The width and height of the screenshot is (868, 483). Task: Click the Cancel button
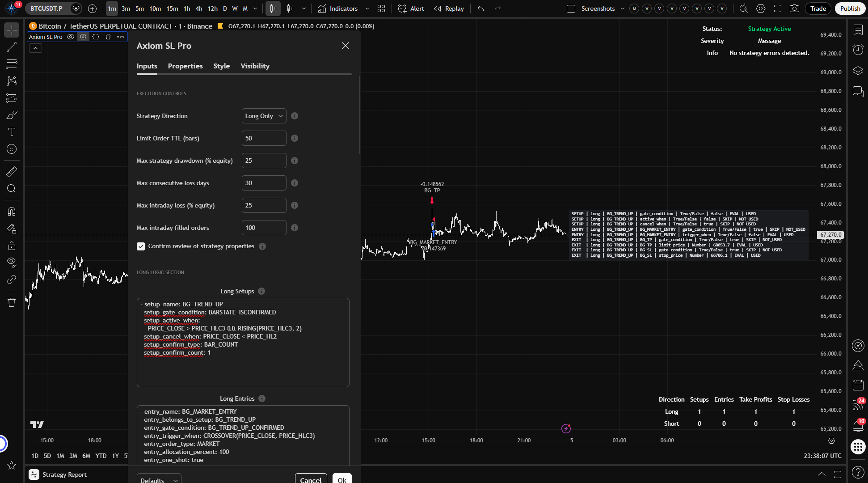pos(311,479)
